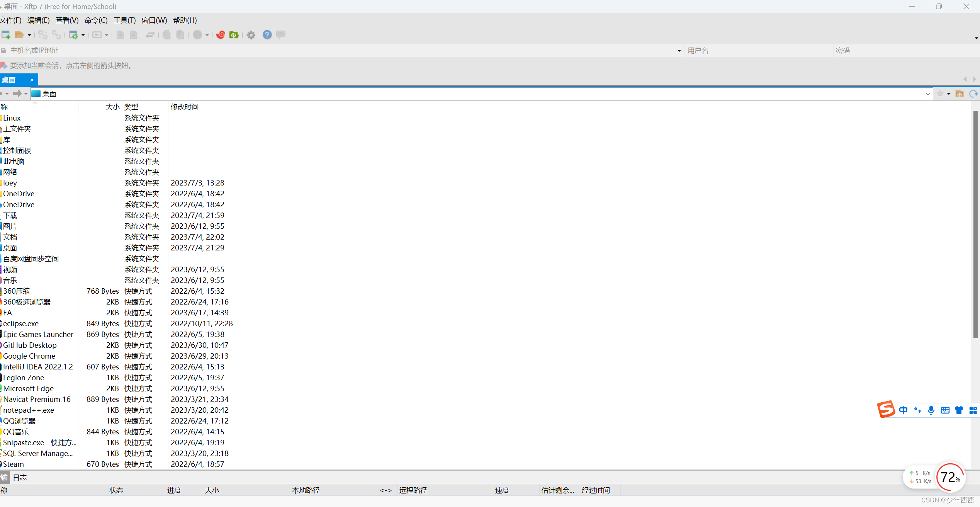Open the 工具(T) menu
The width and height of the screenshot is (980, 507).
(124, 20)
